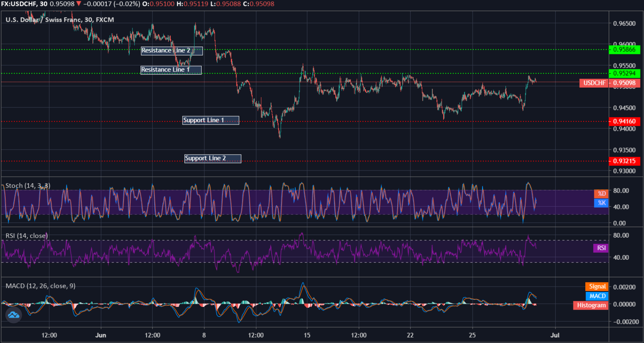Click the C:0.95098 close value in header
Viewport: 644px width, 343px height.
click(x=259, y=4)
